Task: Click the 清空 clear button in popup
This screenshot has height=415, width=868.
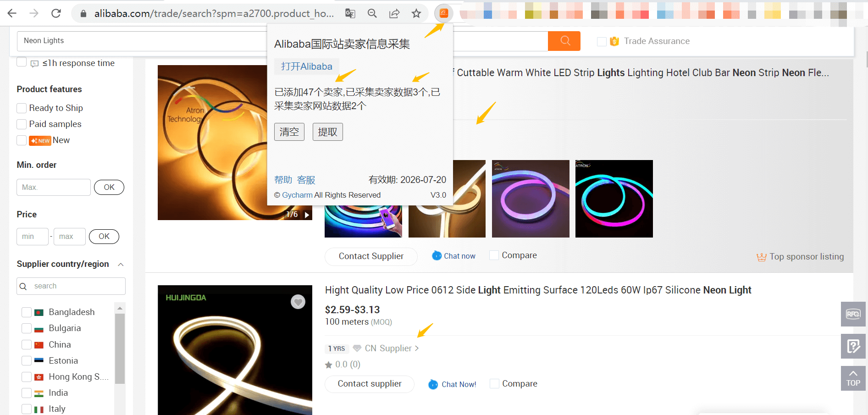Action: [289, 132]
